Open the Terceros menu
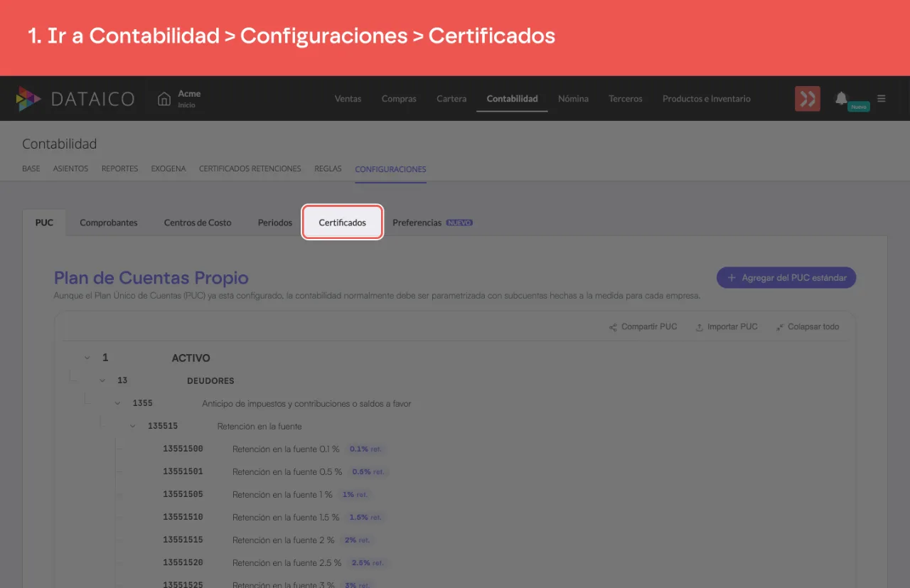 click(626, 99)
